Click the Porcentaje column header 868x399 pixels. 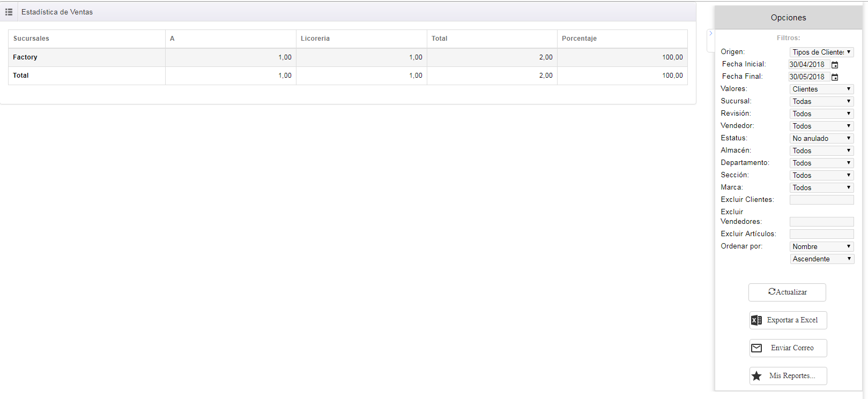coord(622,39)
